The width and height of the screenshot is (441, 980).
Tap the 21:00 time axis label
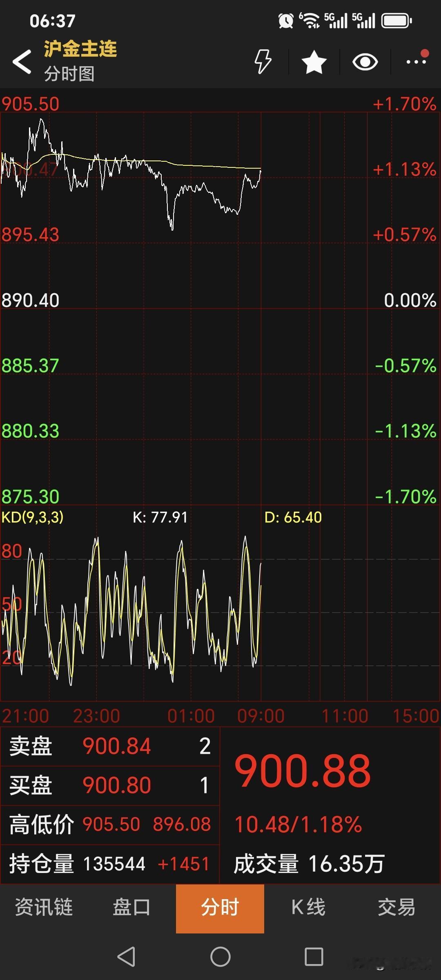point(25,716)
